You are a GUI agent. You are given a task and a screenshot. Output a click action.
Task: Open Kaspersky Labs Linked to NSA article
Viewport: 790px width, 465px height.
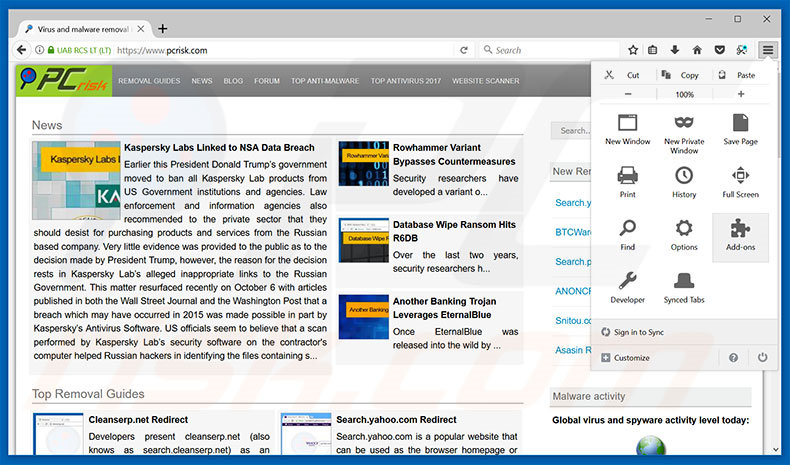(x=219, y=147)
